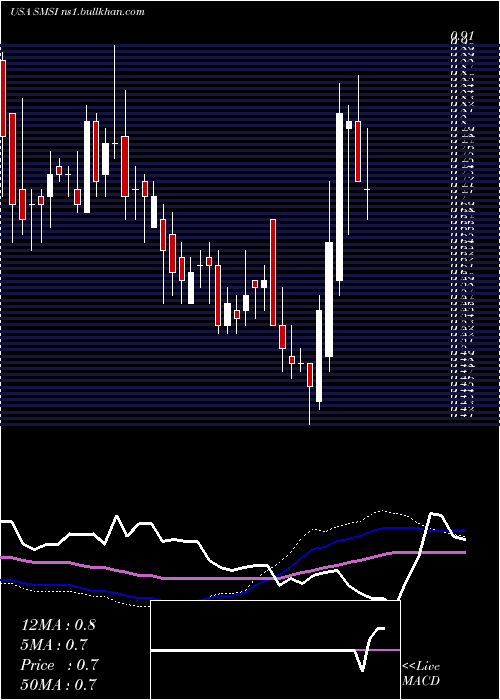
Task: Click the long red candlestick in chart middle
Action: click(273, 272)
